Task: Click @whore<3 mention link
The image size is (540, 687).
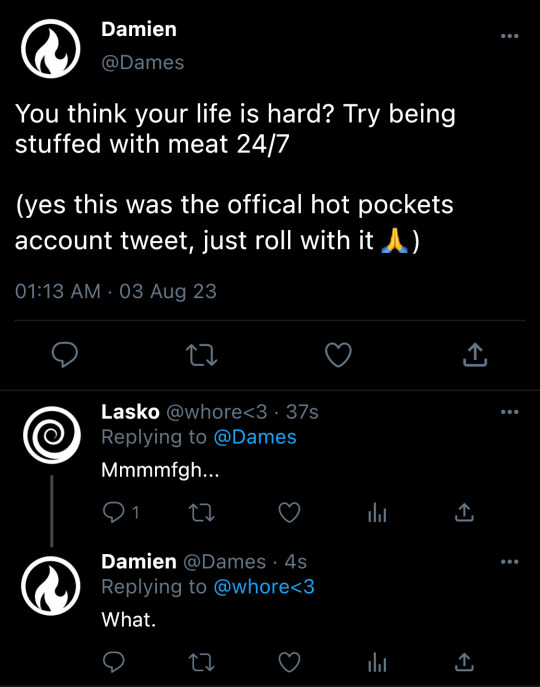Action: tap(264, 587)
